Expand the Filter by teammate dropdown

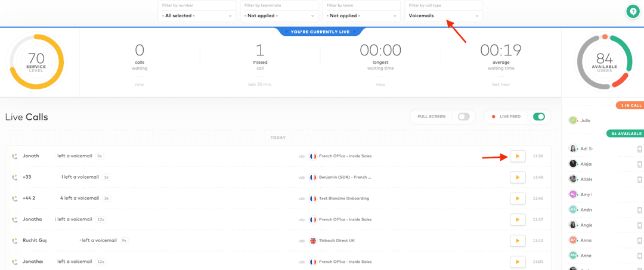coord(278,15)
